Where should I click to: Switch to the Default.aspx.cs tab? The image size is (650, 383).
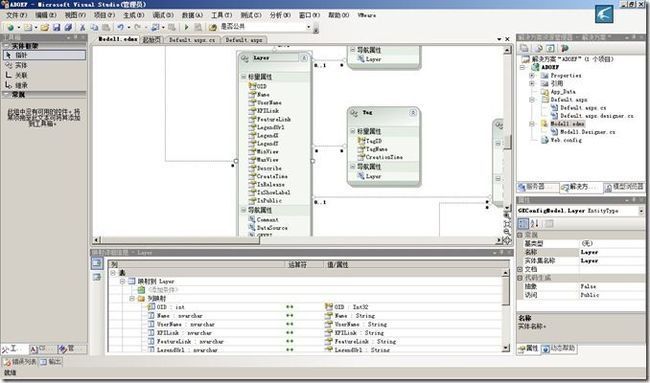[x=192, y=40]
